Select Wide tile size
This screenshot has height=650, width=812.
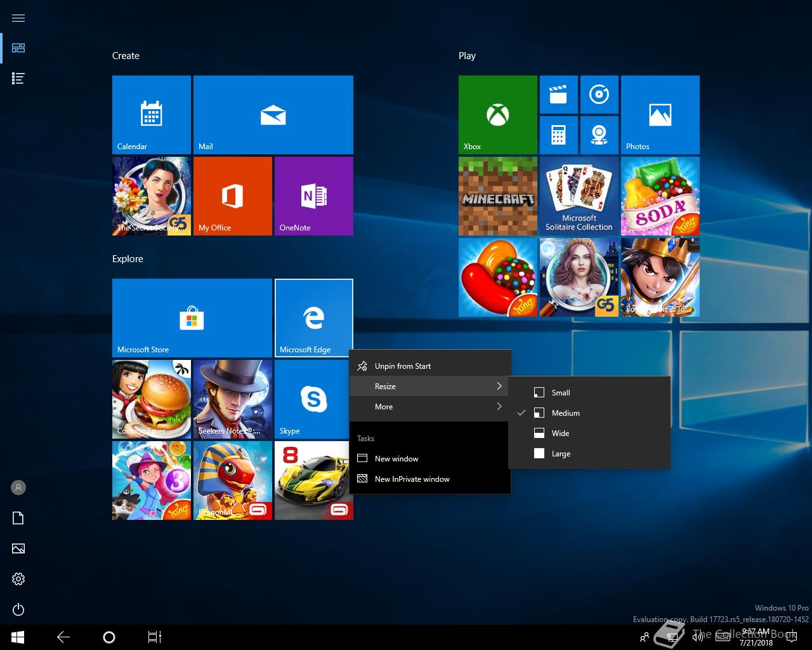click(589, 434)
